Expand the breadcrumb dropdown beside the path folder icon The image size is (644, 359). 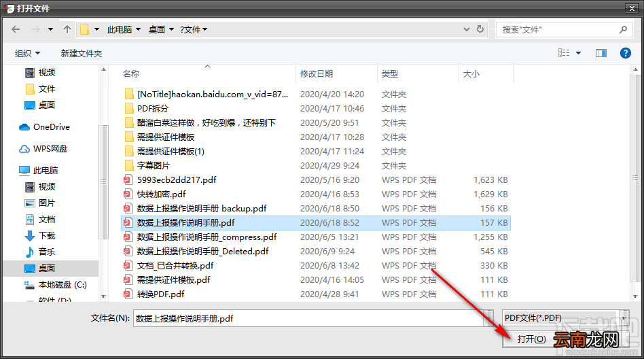pyautogui.click(x=97, y=29)
